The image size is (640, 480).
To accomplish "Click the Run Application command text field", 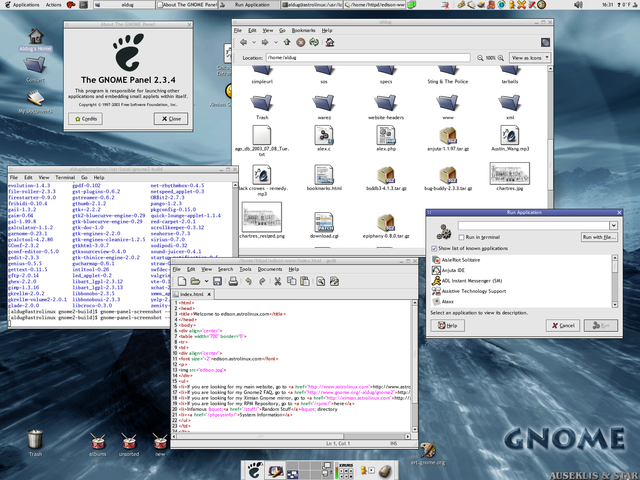I will (534, 225).
